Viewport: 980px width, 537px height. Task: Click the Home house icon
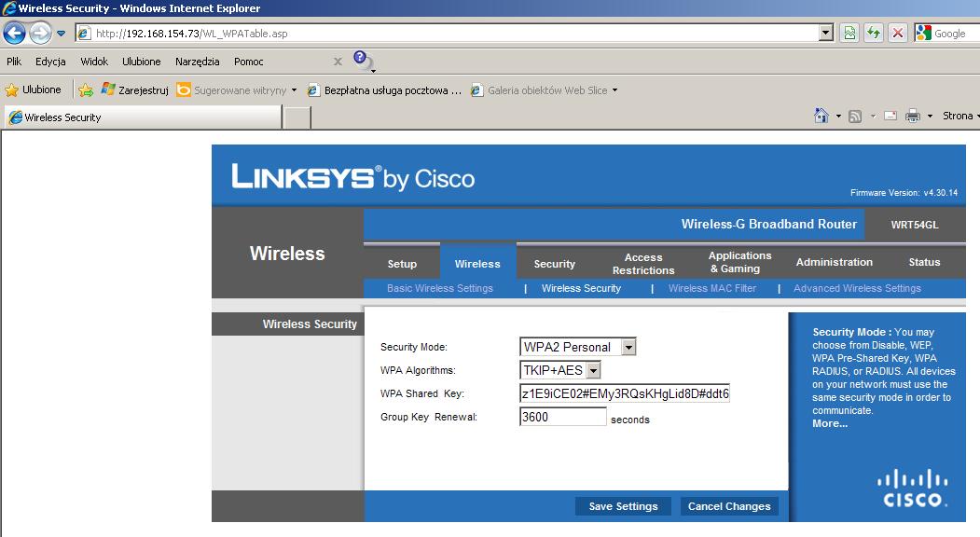point(821,116)
